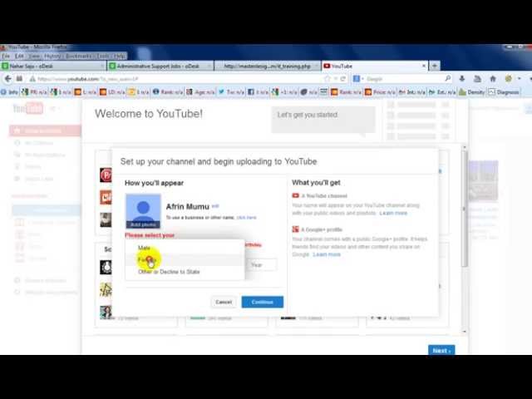Viewport: 532px width, 399px height.
Task: Click the YouTube logo at page top left
Action: coord(28,109)
